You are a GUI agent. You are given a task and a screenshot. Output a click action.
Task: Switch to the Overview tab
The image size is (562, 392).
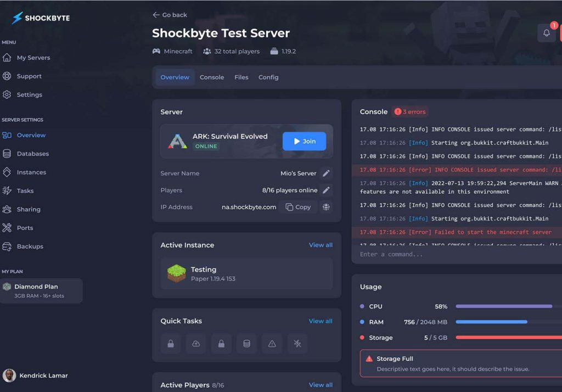coord(175,77)
